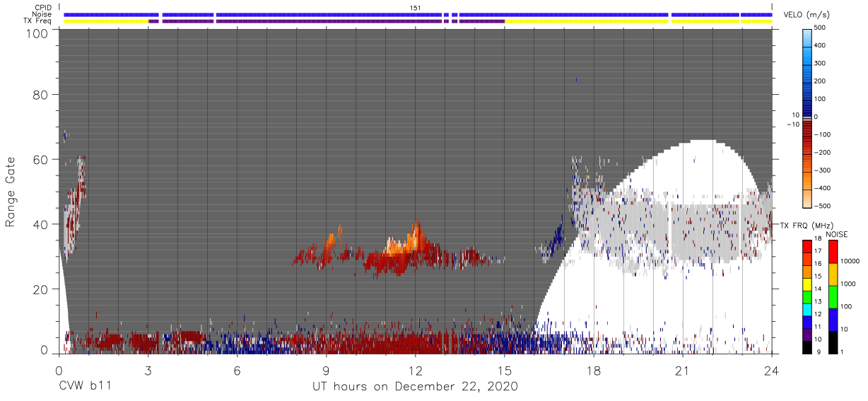Click y-axis range gate label 20
This screenshot has height=401, width=868.
[40, 289]
